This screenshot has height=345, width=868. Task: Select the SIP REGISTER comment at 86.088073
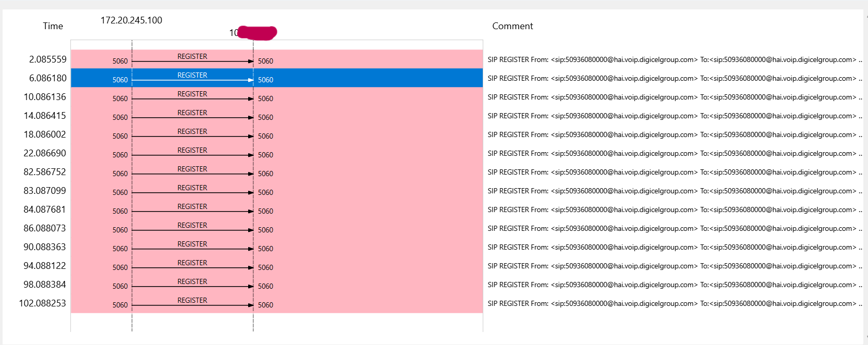tap(675, 228)
